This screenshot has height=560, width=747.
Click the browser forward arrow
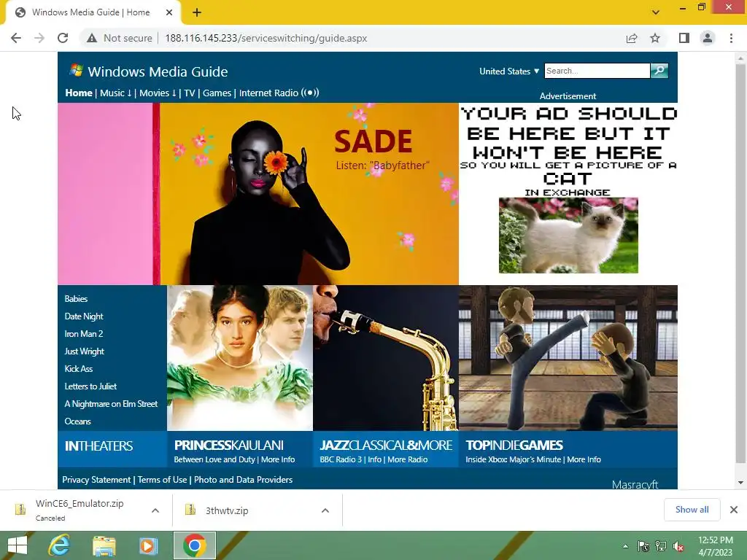[39, 38]
